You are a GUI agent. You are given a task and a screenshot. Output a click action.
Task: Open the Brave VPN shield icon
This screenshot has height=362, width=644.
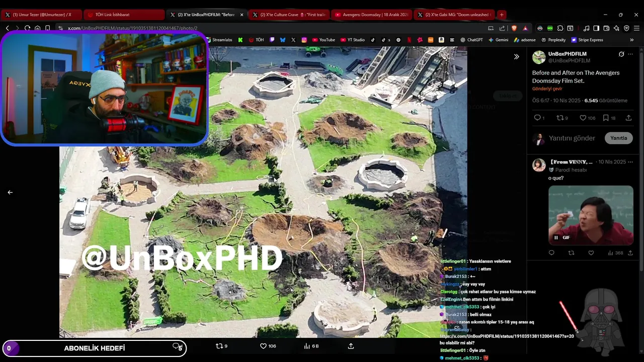click(626, 28)
